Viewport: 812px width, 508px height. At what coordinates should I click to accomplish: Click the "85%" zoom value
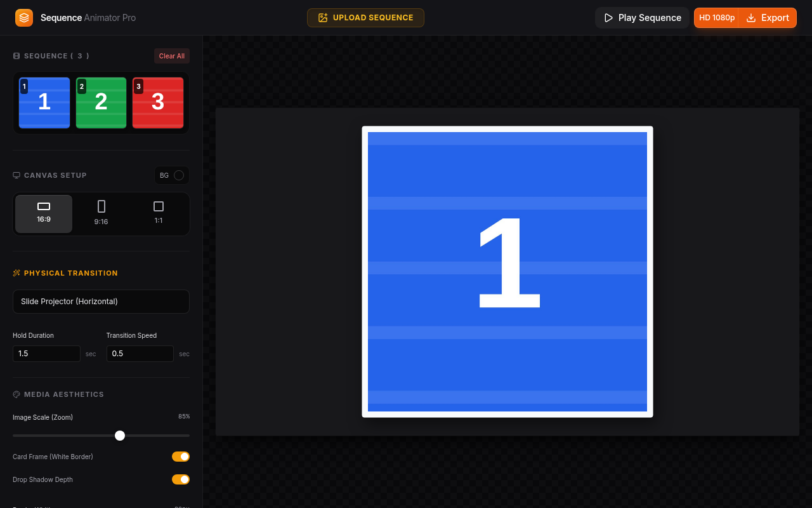pos(184,417)
